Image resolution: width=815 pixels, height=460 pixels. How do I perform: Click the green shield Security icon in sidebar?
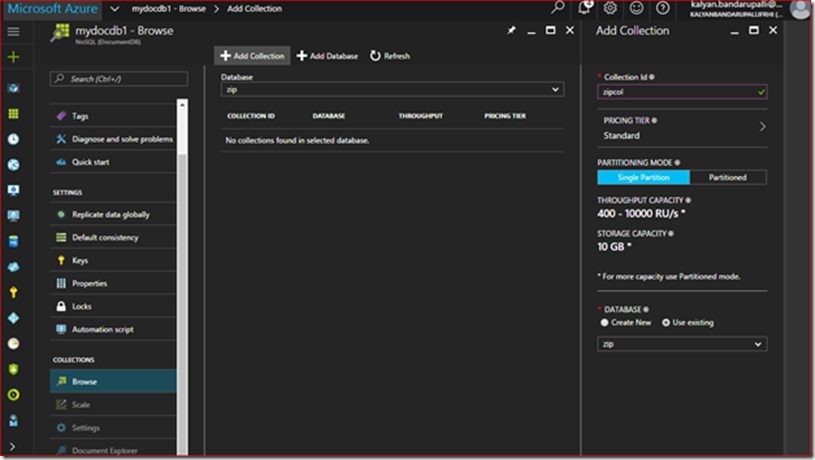(x=14, y=369)
